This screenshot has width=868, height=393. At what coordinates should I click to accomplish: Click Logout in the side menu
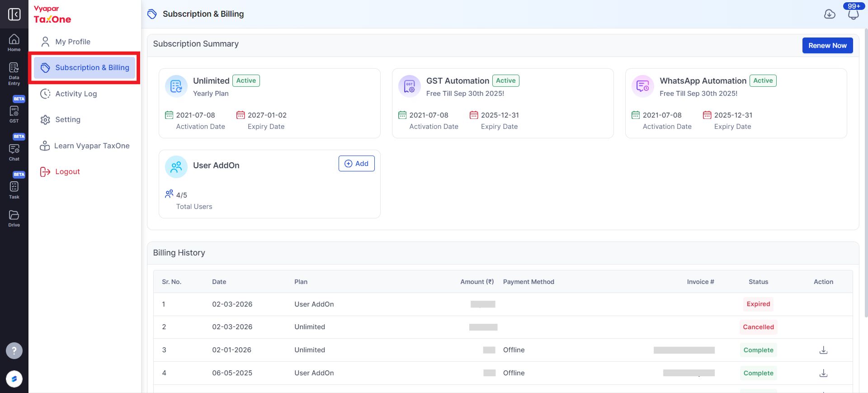click(x=85, y=171)
